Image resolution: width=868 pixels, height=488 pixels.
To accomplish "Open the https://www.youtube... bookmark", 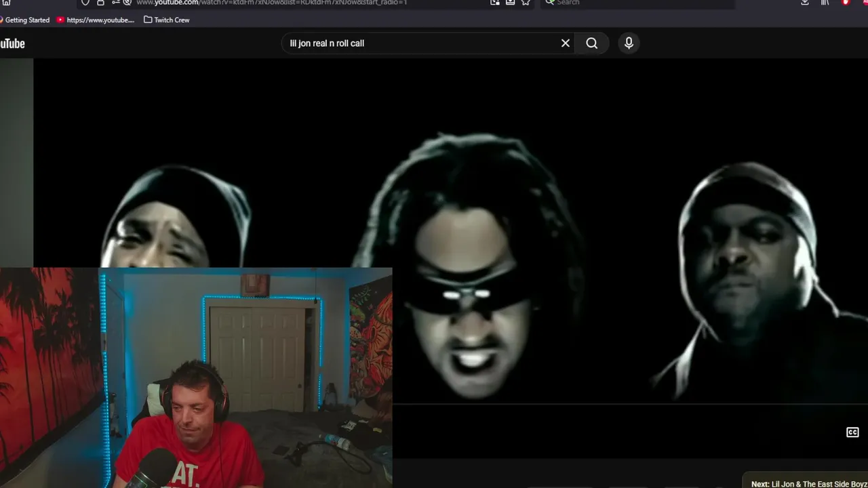I will 96,20.
